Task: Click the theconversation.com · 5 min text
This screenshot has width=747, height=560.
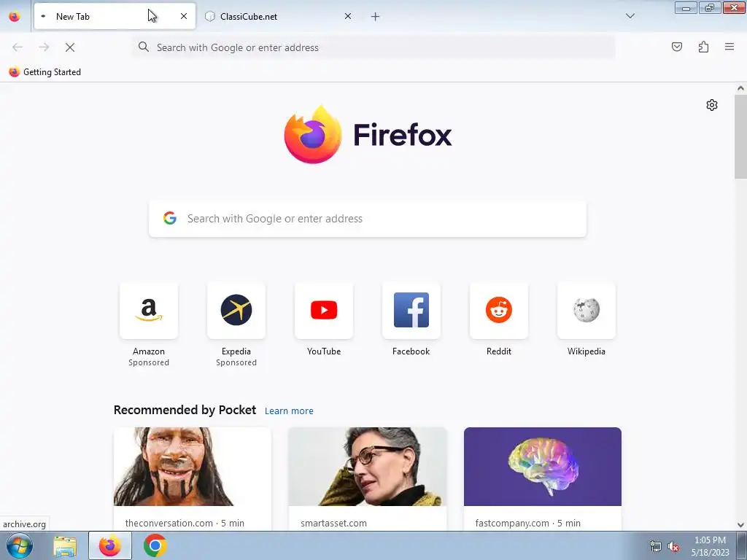Action: [x=185, y=523]
